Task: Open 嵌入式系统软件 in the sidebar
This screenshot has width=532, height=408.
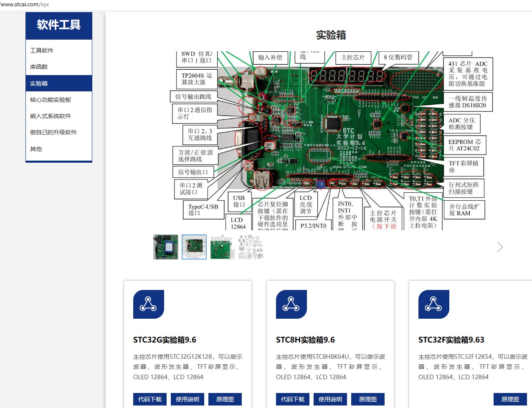Action: 59,116
